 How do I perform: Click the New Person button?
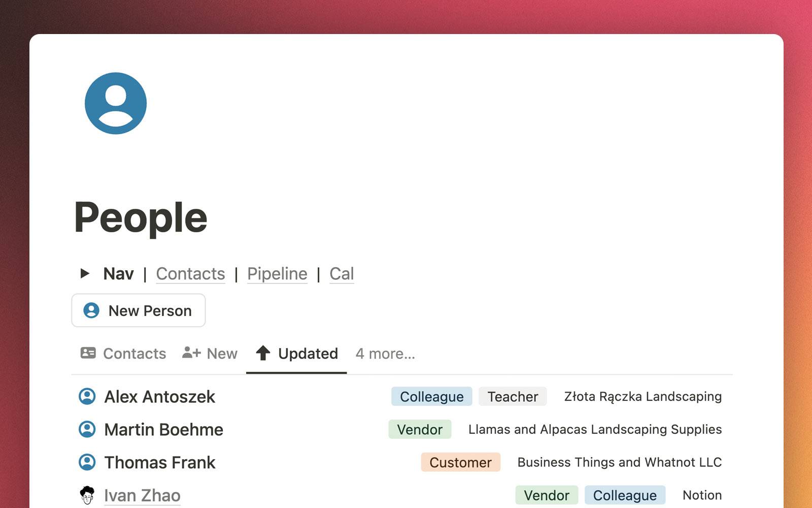(139, 310)
